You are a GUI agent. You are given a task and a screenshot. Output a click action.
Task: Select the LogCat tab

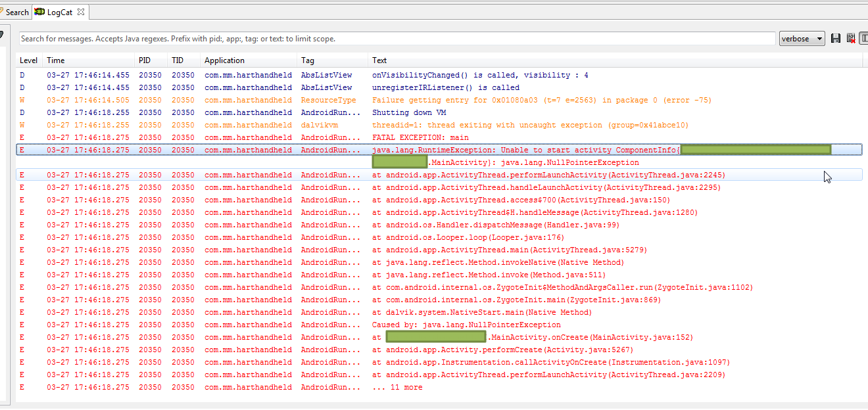[60, 12]
